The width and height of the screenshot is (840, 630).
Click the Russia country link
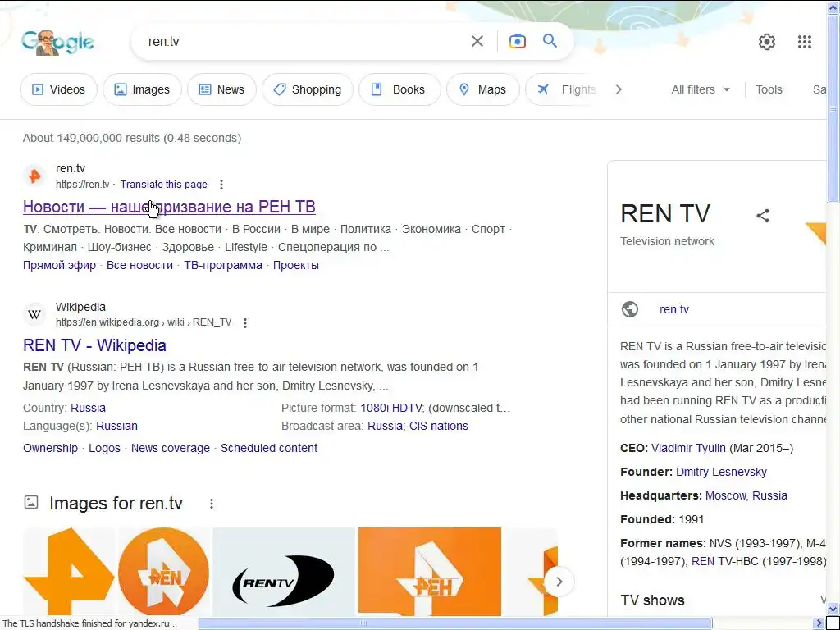click(x=88, y=408)
